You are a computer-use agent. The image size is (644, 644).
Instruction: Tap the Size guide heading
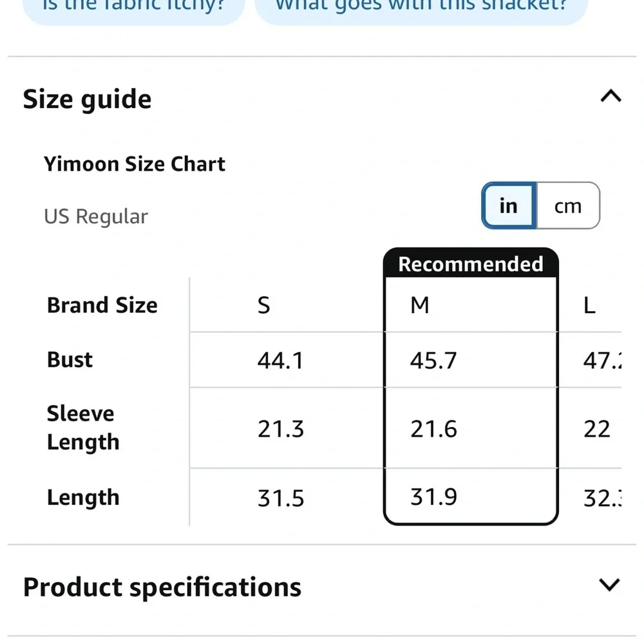[x=88, y=99]
